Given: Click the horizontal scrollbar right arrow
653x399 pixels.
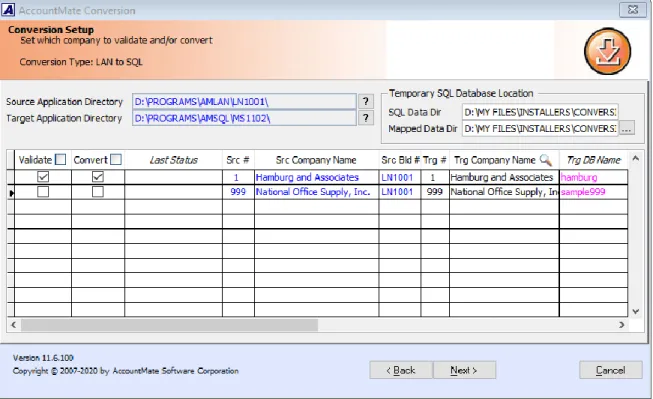Looking at the screenshot, I should 622,325.
